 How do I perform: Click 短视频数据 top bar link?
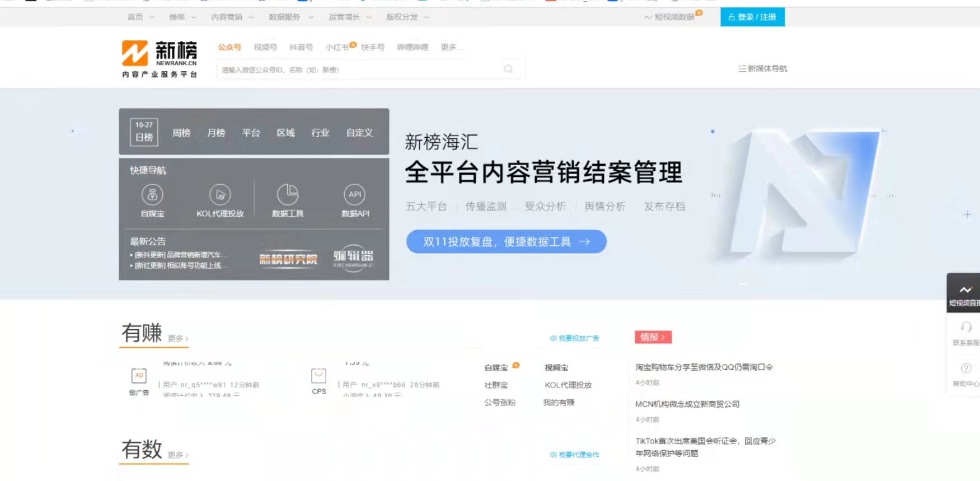pos(674,17)
